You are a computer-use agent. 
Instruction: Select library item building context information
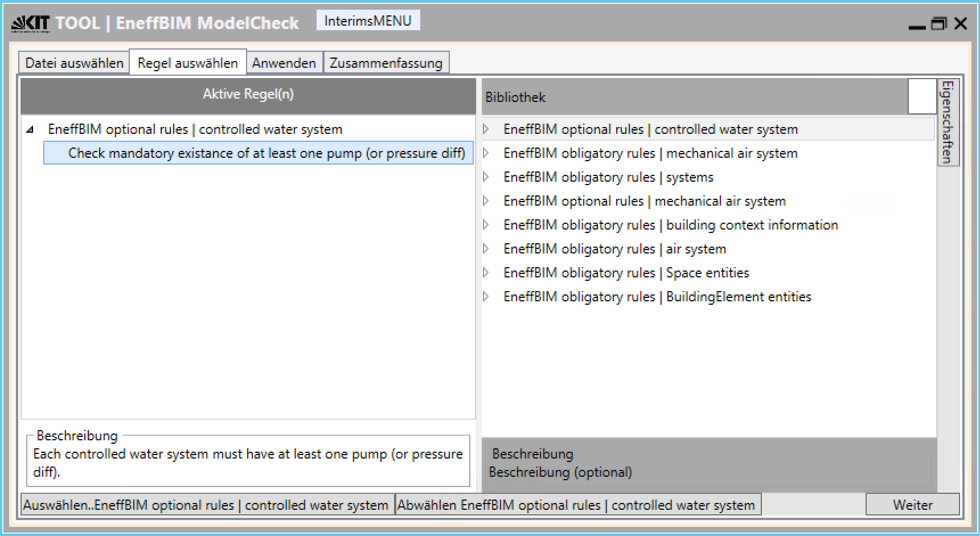671,225
